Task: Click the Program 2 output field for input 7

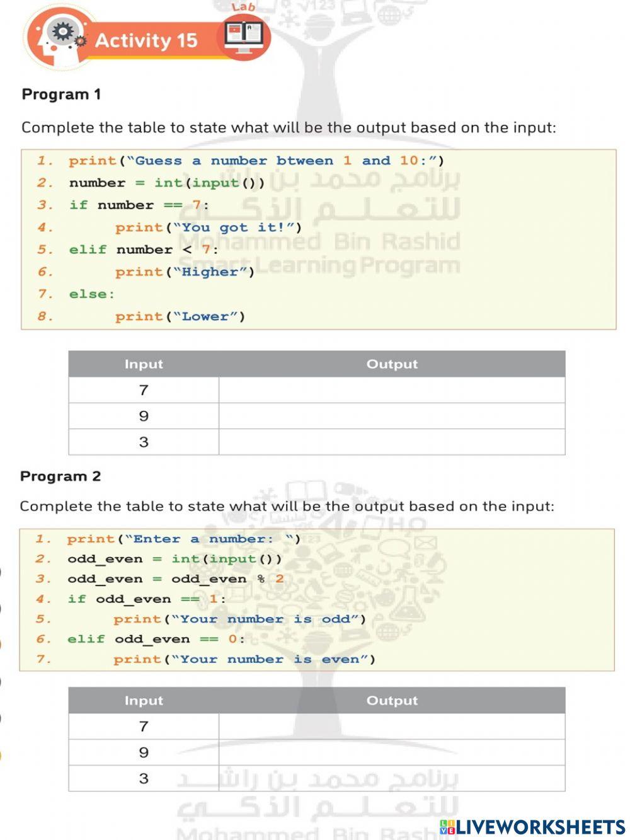Action: [x=391, y=727]
